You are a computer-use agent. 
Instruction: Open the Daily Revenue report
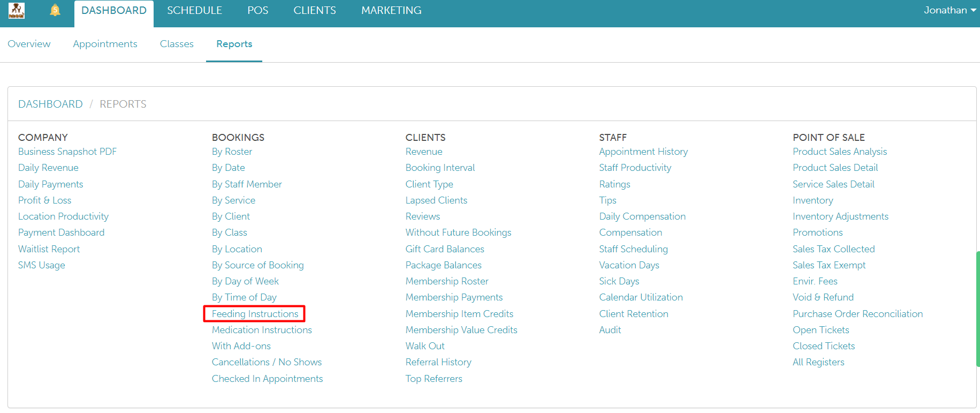pos(48,168)
